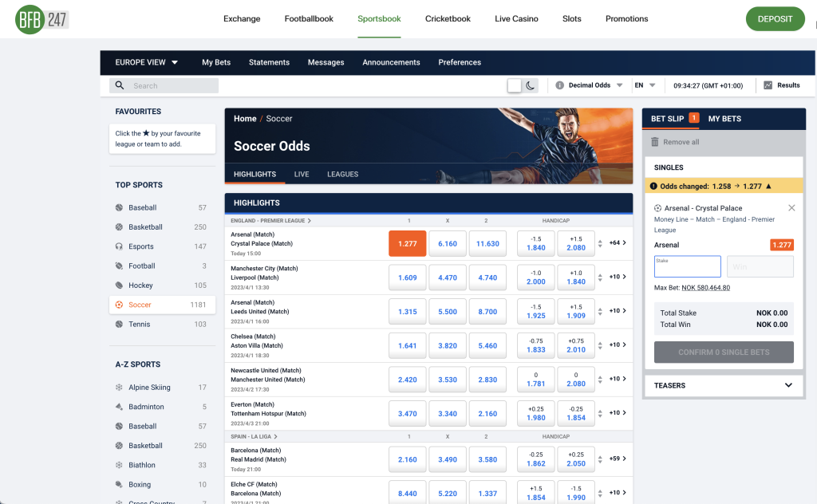Open the Promotions menu item
Image resolution: width=817 pixels, height=504 pixels.
(x=627, y=19)
